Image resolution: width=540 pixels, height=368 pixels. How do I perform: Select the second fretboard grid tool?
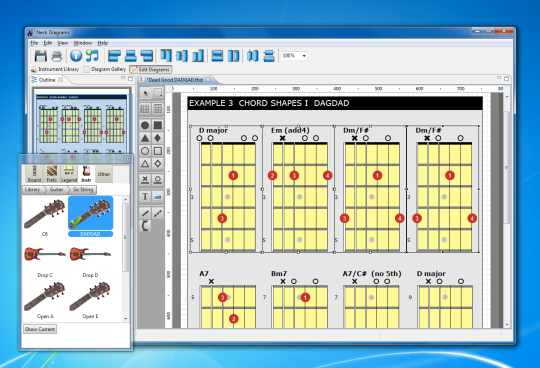[x=158, y=109]
